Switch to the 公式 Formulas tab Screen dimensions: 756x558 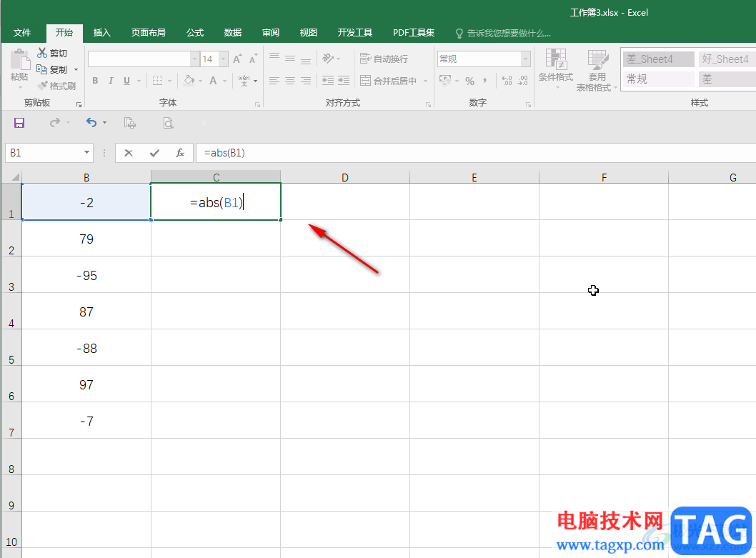click(195, 33)
